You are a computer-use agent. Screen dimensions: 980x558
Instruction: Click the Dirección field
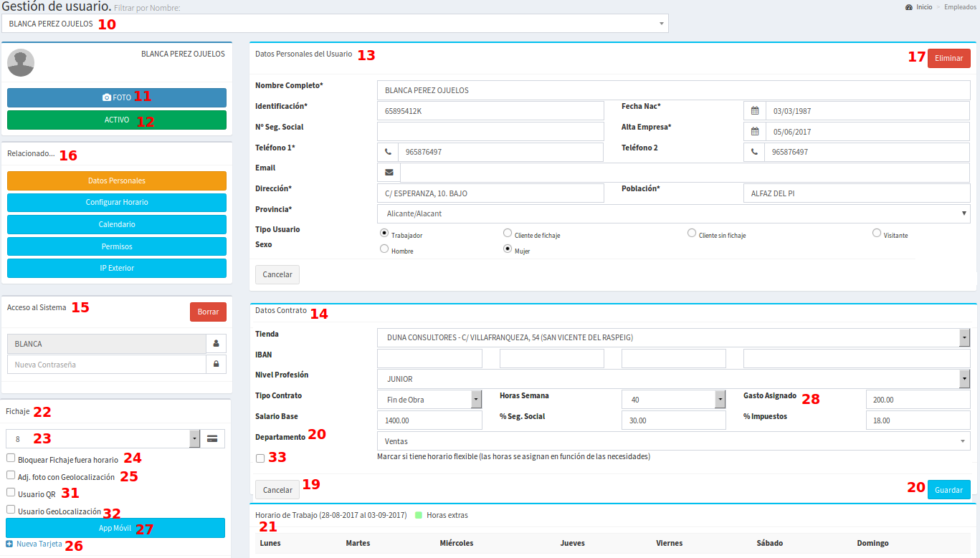point(491,193)
